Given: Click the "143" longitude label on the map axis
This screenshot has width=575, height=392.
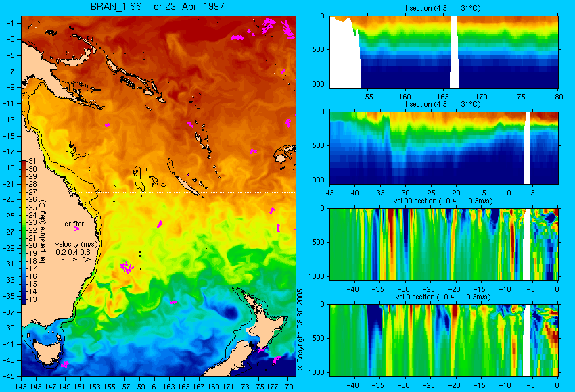Looking at the screenshot, I should [21, 386].
